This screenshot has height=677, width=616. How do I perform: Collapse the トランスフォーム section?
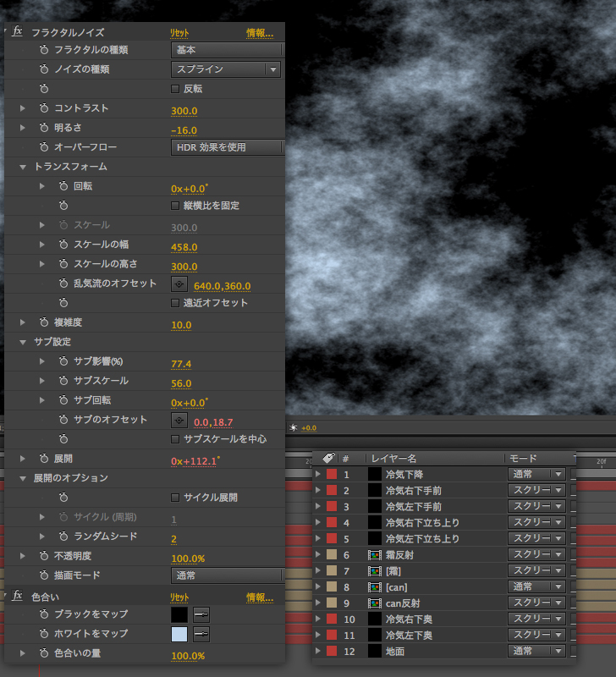(x=24, y=167)
